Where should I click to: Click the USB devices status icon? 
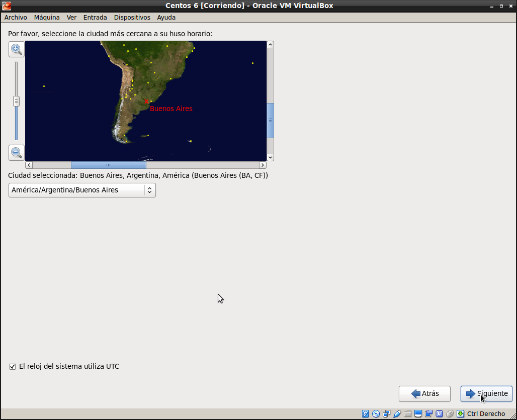[397, 414]
